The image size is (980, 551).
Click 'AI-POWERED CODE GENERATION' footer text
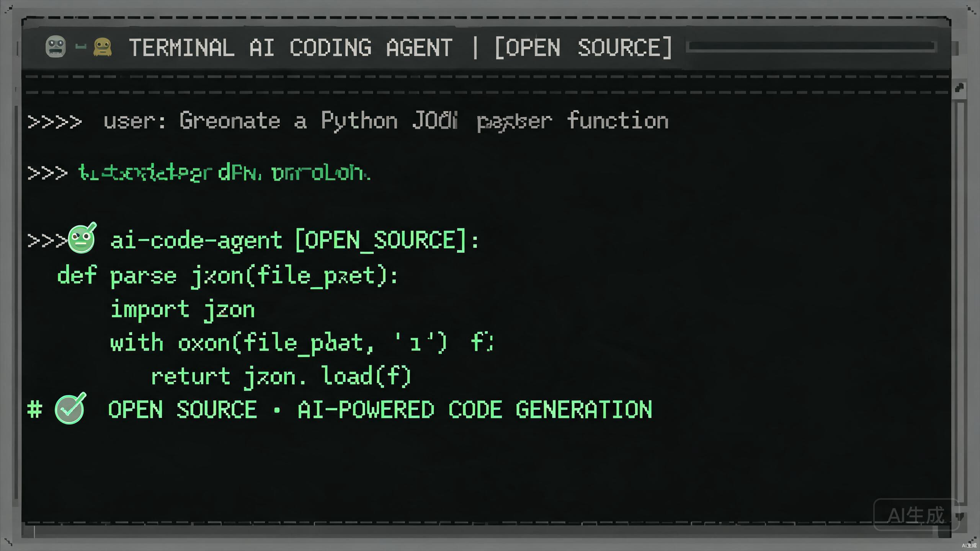475,410
